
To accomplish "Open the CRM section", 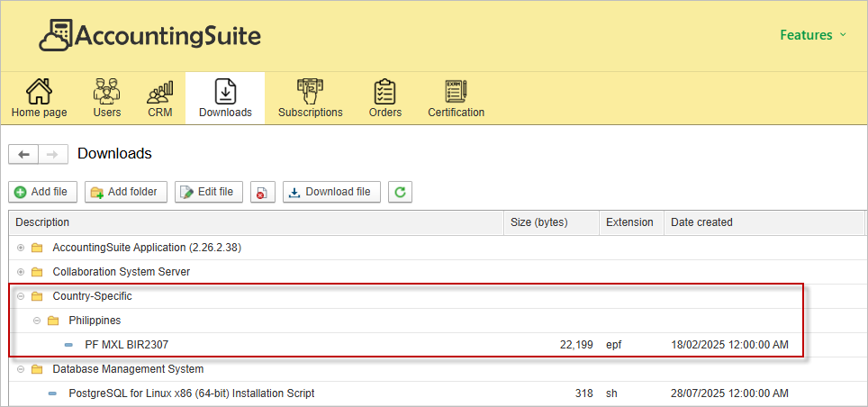I will click(159, 98).
